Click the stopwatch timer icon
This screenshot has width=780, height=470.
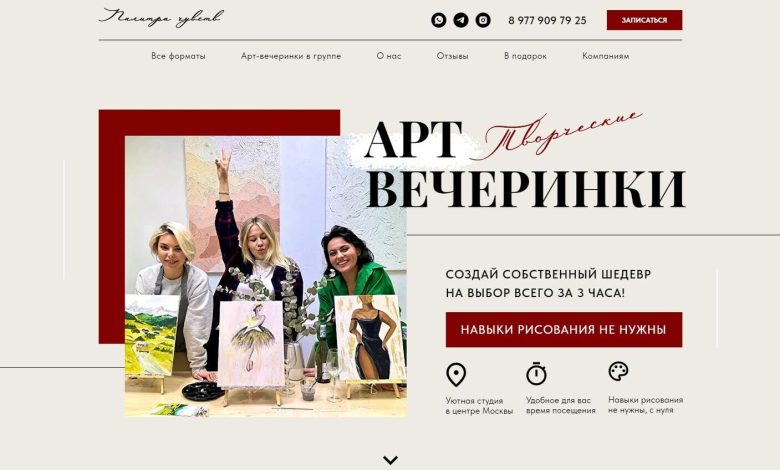tap(536, 374)
